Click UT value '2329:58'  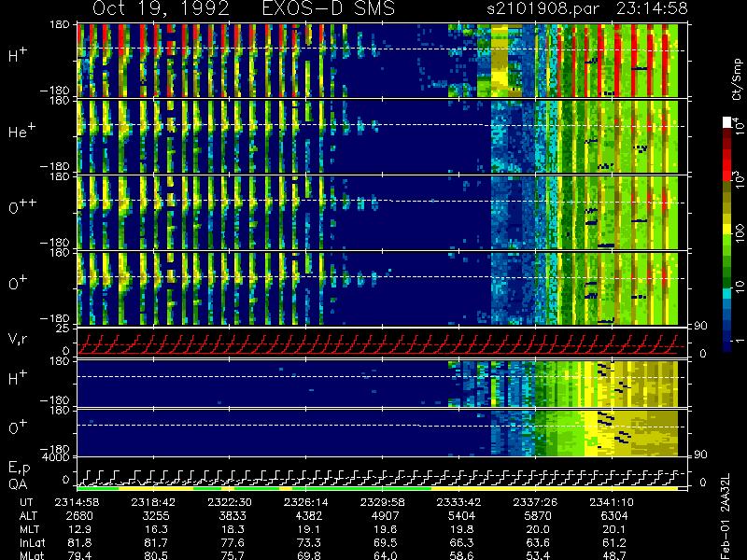coord(382,502)
